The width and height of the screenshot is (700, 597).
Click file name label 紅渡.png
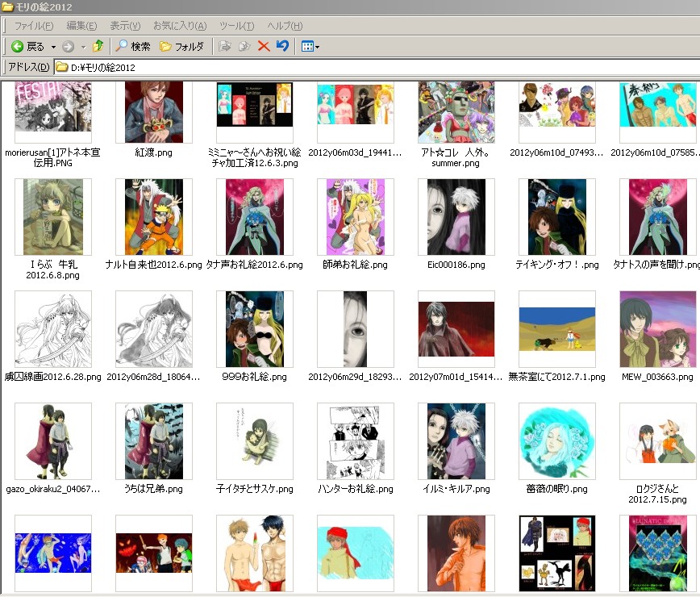[x=153, y=152]
